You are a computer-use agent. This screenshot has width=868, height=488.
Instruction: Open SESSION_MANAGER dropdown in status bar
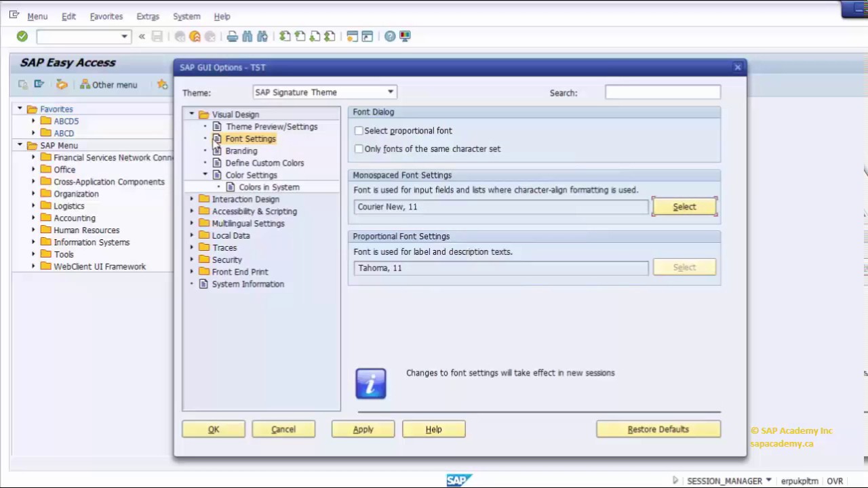click(768, 481)
